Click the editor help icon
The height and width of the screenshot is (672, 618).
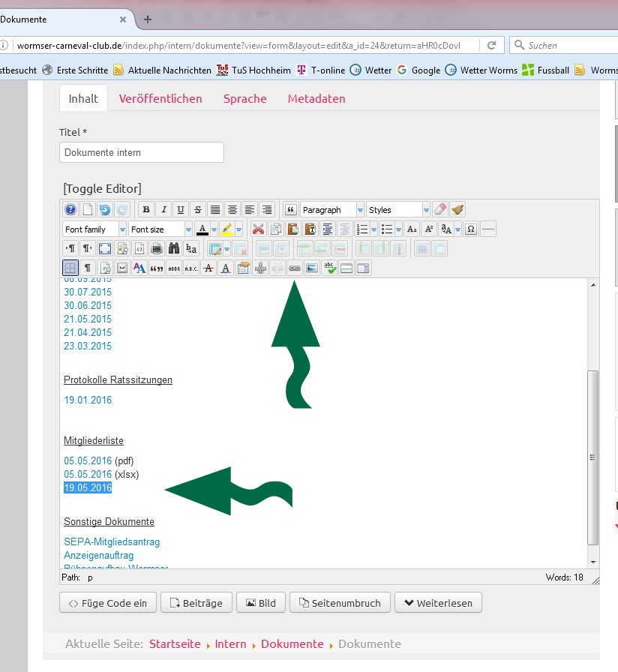70,210
